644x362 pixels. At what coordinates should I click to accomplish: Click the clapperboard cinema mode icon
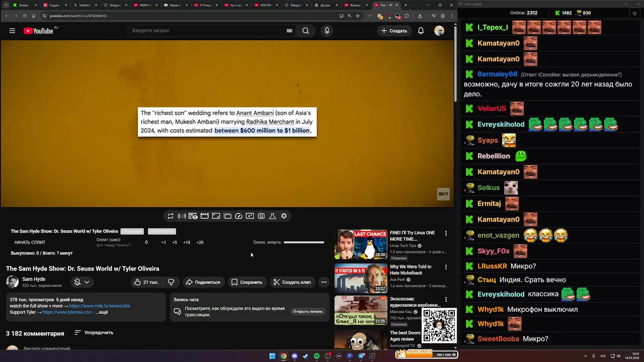(204, 216)
